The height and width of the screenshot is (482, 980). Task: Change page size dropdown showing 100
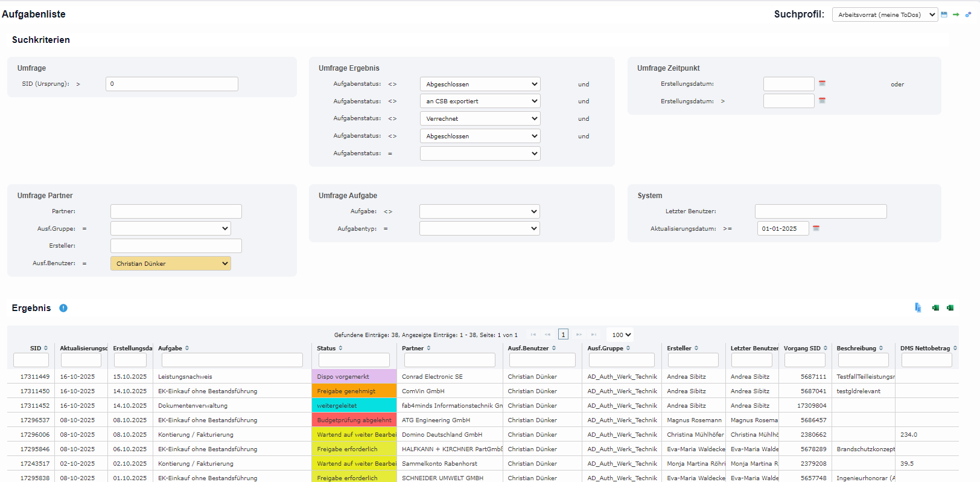tap(621, 335)
